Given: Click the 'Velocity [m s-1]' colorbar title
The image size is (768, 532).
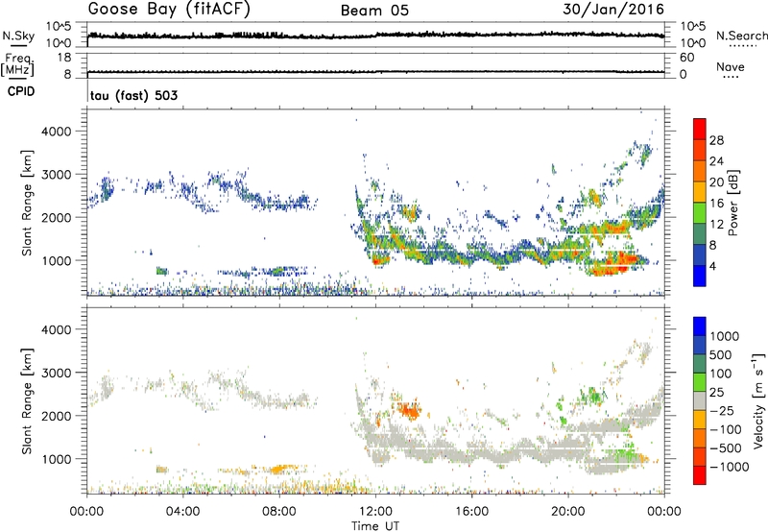Looking at the screenshot, I should [x=758, y=400].
